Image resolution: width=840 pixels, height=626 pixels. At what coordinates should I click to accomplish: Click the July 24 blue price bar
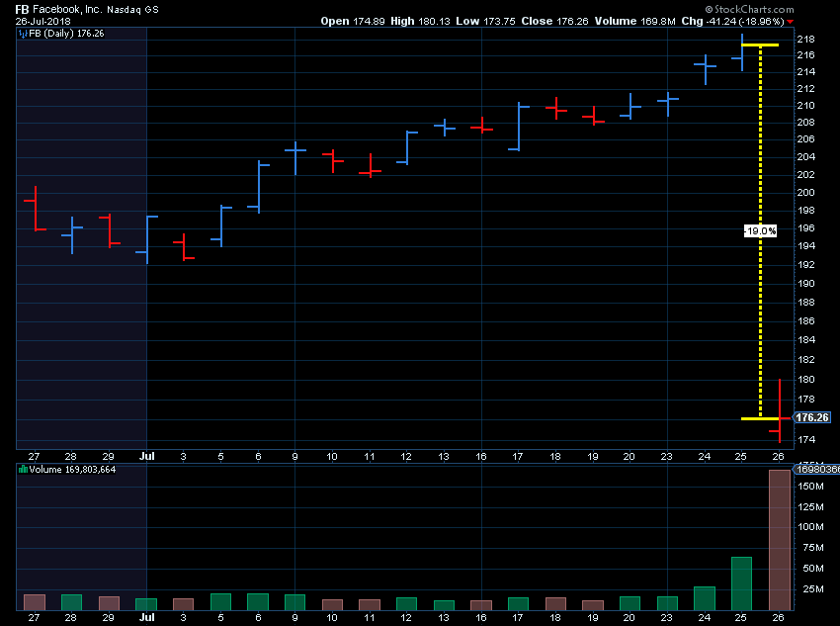point(705,69)
